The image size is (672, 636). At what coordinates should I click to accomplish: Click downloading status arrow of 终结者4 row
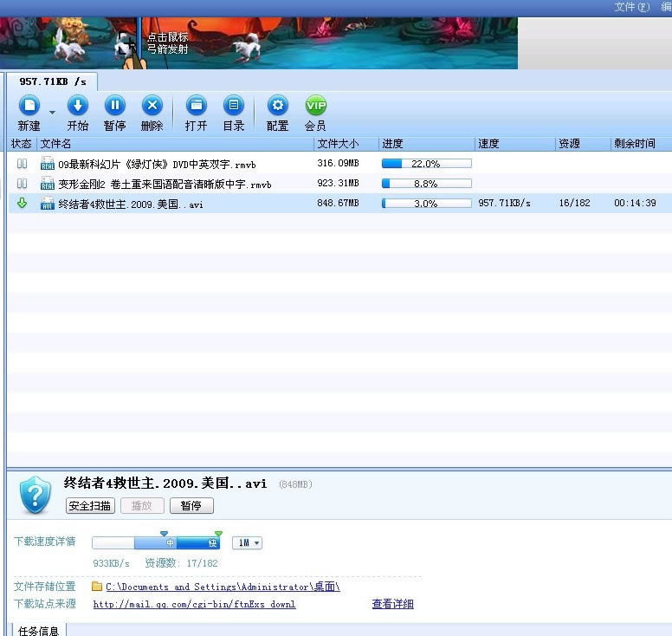pyautogui.click(x=23, y=204)
